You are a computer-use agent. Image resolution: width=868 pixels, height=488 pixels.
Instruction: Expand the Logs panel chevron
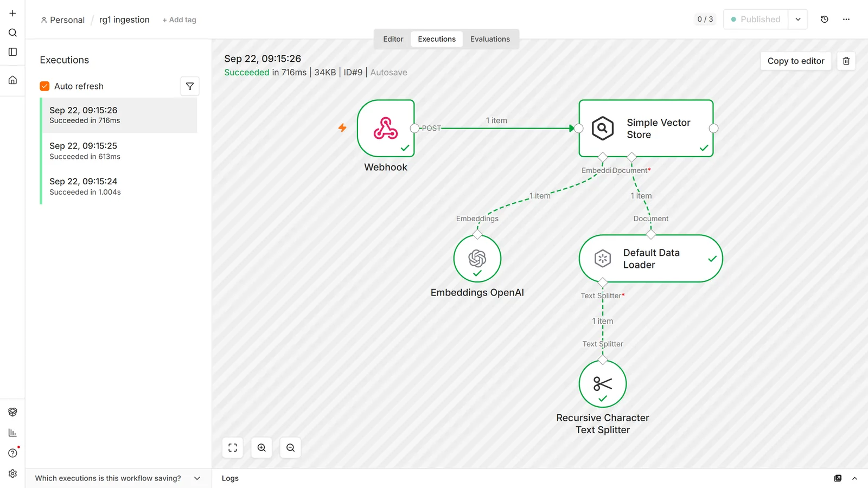click(854, 478)
